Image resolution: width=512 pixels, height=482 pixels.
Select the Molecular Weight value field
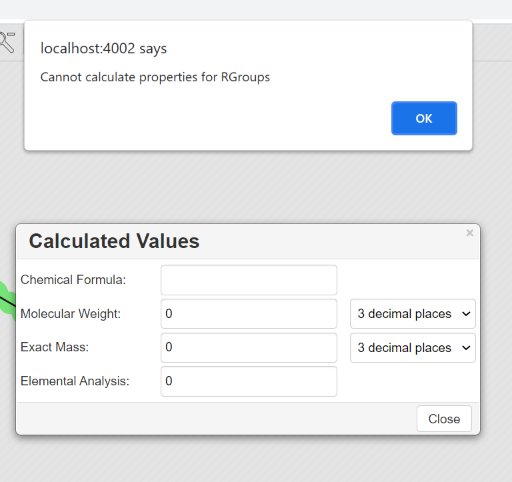pos(249,314)
